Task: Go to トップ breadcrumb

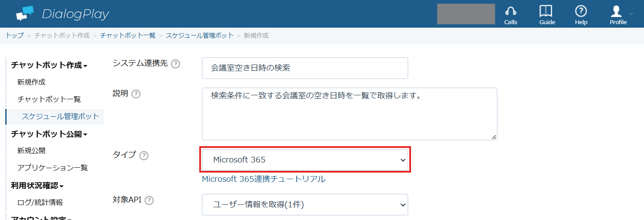Action: (x=15, y=35)
